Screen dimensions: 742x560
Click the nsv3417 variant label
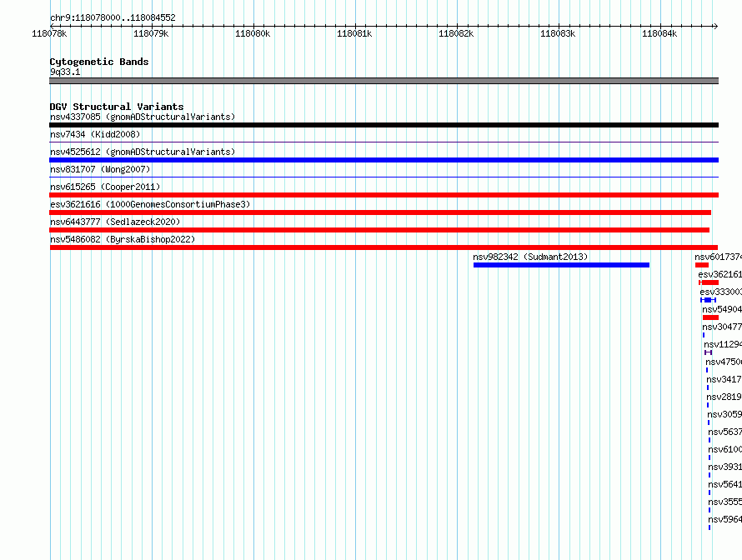[x=724, y=379]
